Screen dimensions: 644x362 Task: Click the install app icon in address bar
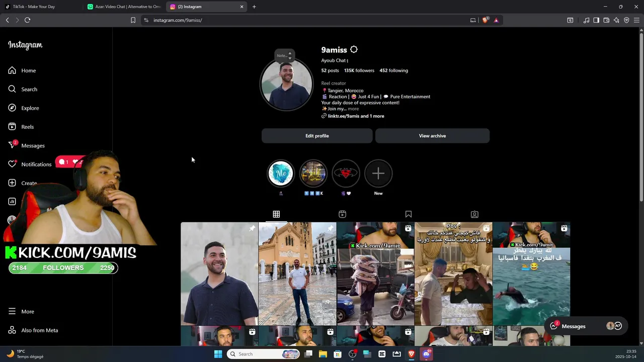pos(473,20)
